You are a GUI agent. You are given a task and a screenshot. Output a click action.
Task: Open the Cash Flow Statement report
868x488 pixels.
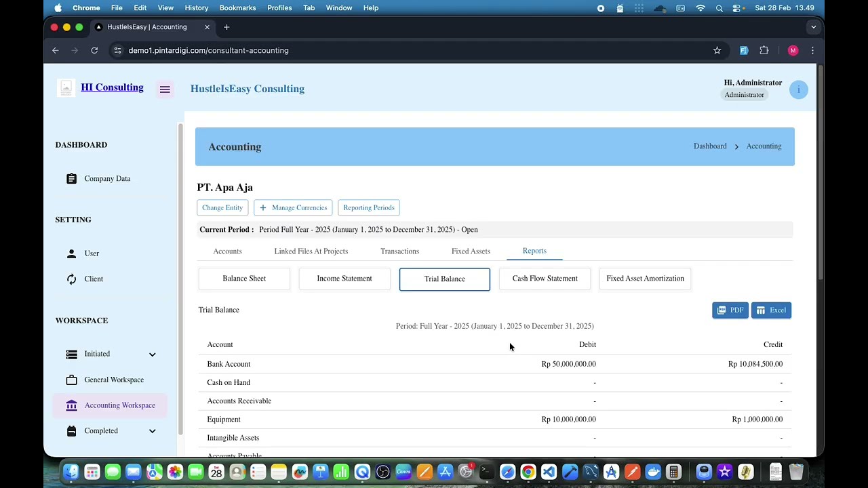[545, 279]
